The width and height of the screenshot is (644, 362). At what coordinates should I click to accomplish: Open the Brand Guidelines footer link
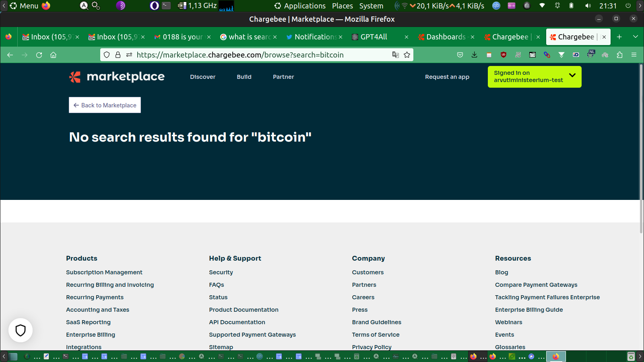377,322
